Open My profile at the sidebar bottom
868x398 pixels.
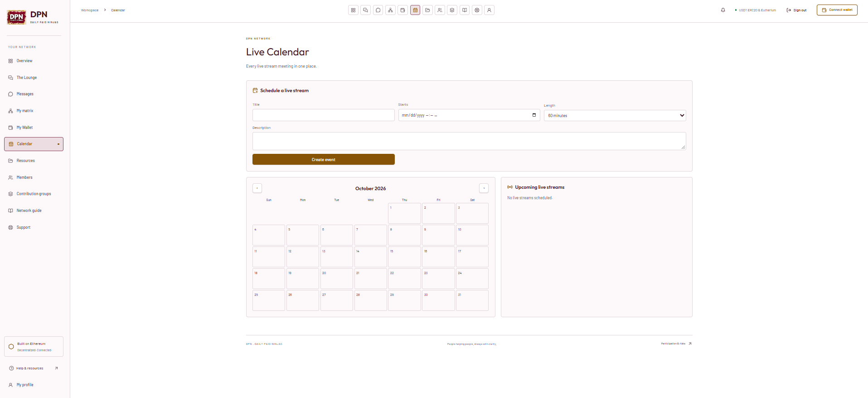click(34, 385)
